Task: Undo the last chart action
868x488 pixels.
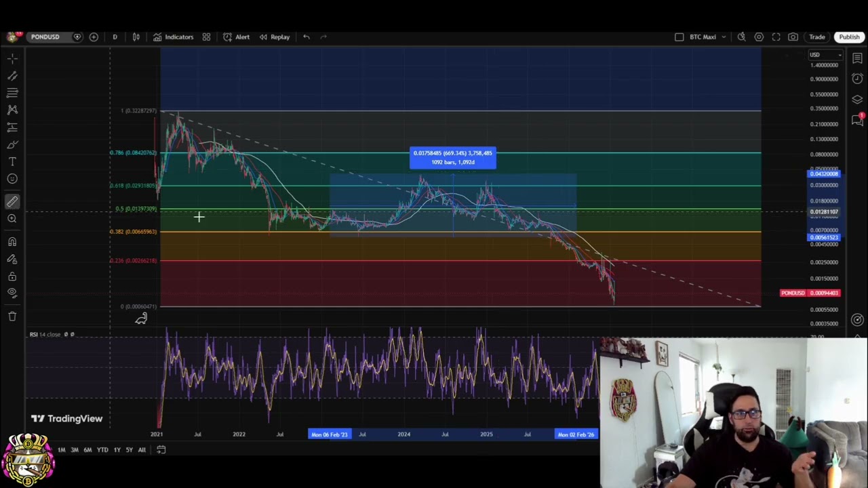Action: point(307,37)
